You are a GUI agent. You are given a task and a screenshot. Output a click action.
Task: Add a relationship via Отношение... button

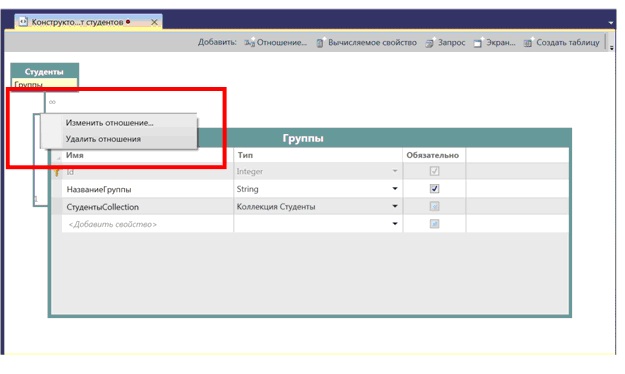[x=276, y=43]
